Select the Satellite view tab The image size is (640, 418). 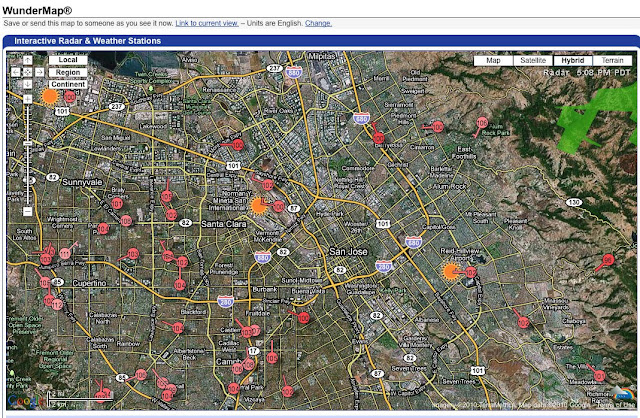click(x=533, y=60)
